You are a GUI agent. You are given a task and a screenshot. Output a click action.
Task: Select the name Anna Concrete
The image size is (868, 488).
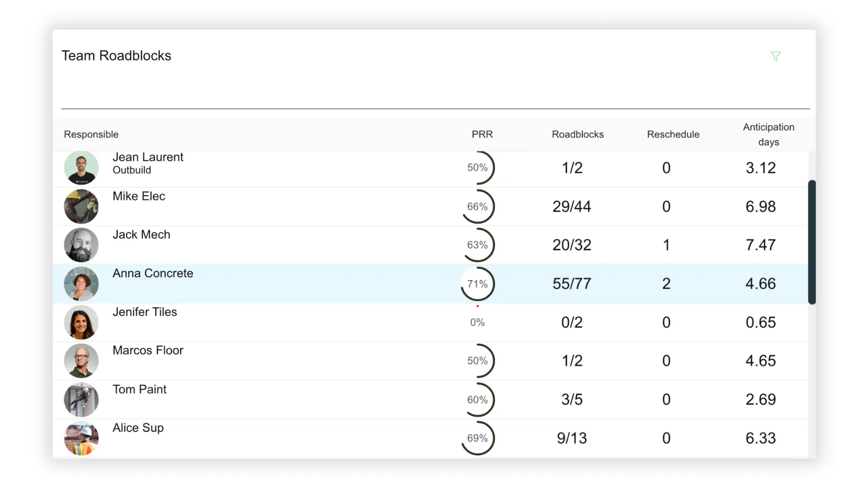click(x=153, y=273)
